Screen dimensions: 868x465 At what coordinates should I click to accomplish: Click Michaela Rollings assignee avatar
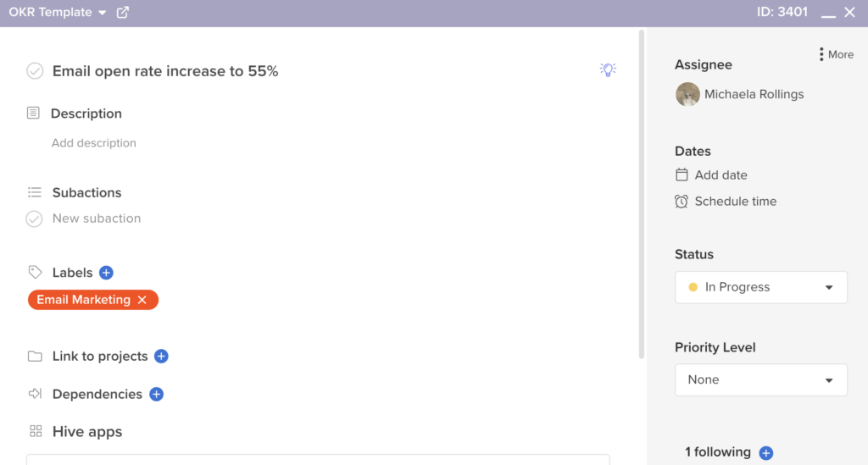point(687,94)
